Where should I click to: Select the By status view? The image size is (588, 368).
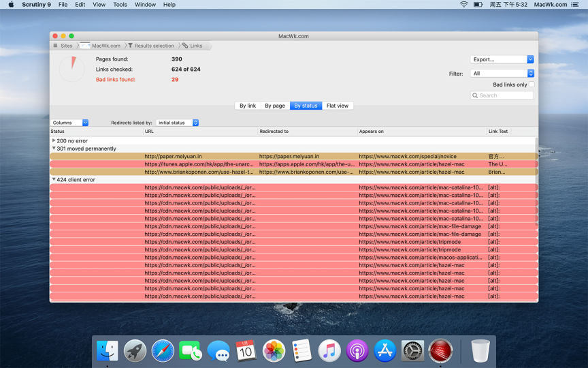[x=306, y=106]
